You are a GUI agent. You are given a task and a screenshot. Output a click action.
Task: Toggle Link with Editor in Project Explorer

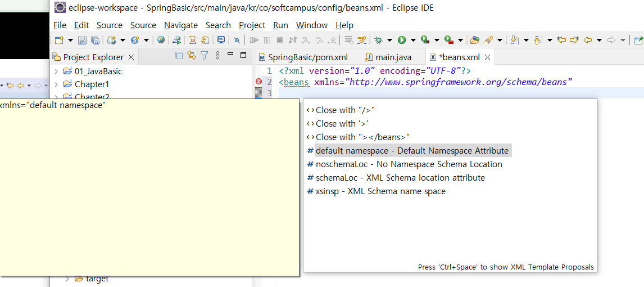(x=192, y=55)
